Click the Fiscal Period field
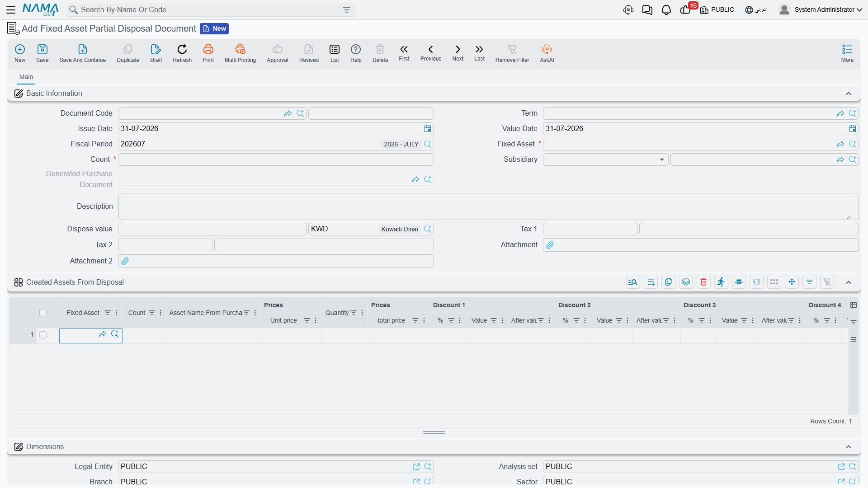 click(x=276, y=144)
